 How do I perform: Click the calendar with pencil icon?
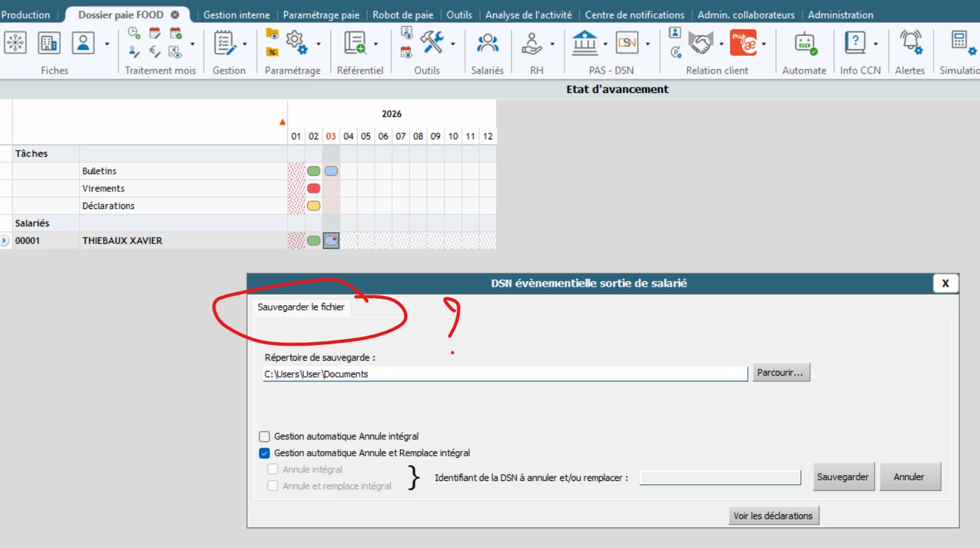click(155, 33)
